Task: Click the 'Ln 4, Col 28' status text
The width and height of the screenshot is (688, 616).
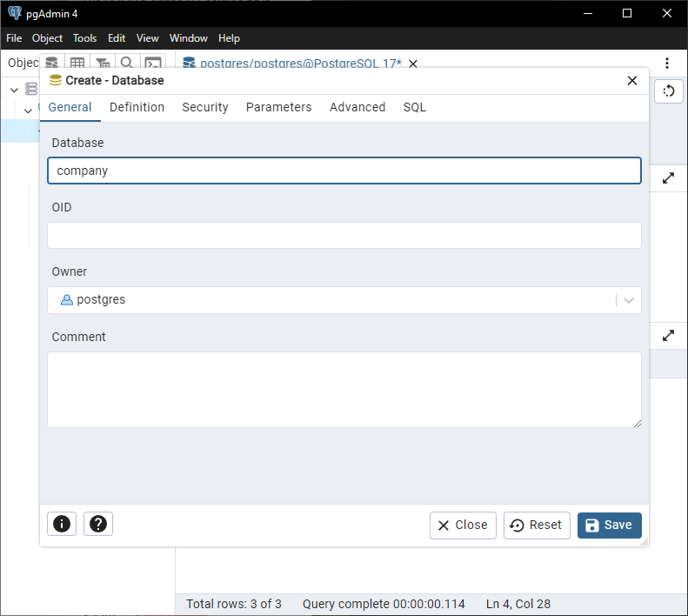Action: click(x=518, y=604)
